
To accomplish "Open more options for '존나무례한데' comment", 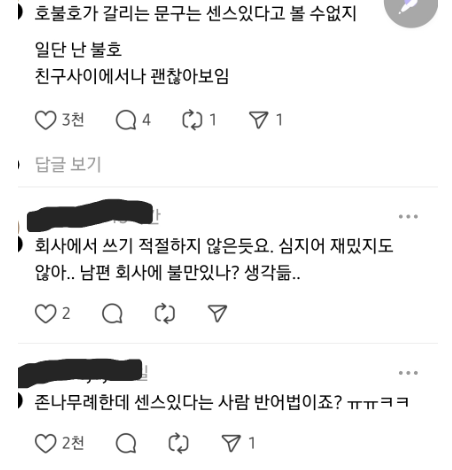I will click(408, 373).
